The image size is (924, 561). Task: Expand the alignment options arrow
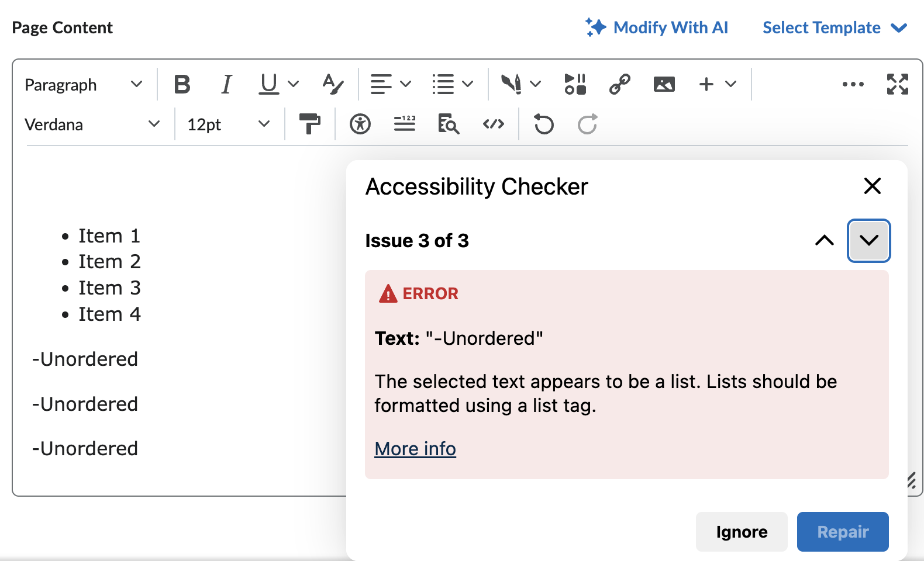point(406,85)
